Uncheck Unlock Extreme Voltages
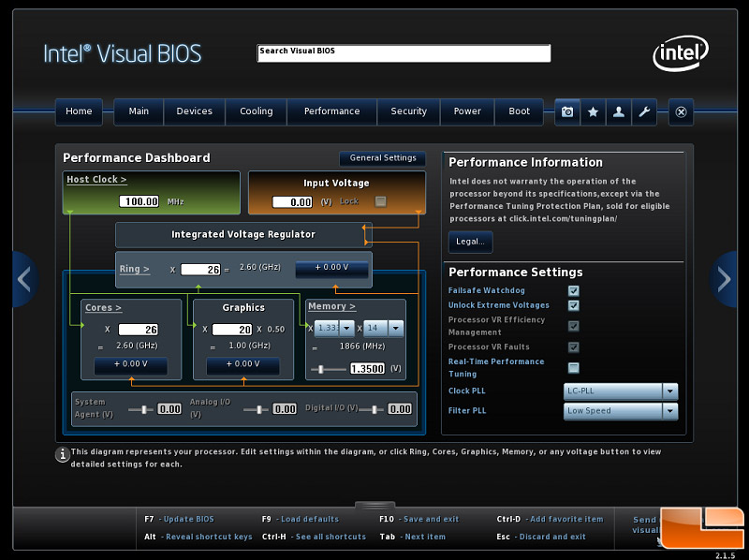Screen dimensions: 749x560 coord(574,305)
